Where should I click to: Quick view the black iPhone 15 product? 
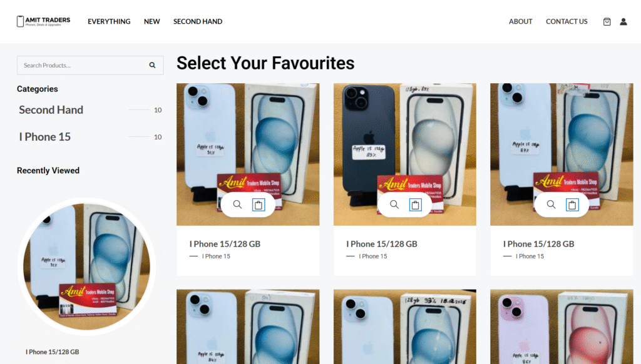click(394, 205)
